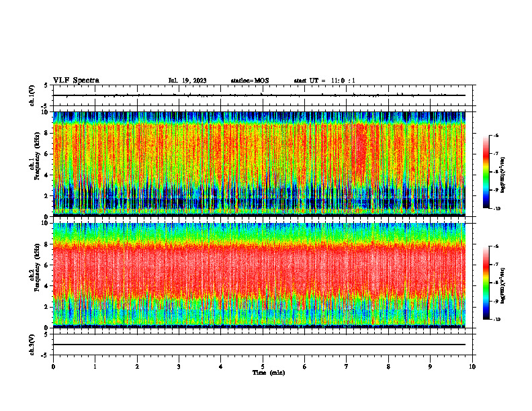
Task: Click the "ch.3(V)" axis label
Action: coord(32,345)
